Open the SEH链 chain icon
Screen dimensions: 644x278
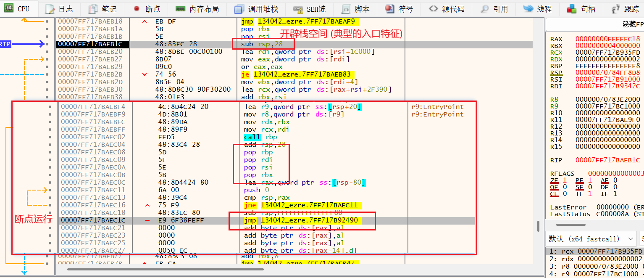click(298, 9)
